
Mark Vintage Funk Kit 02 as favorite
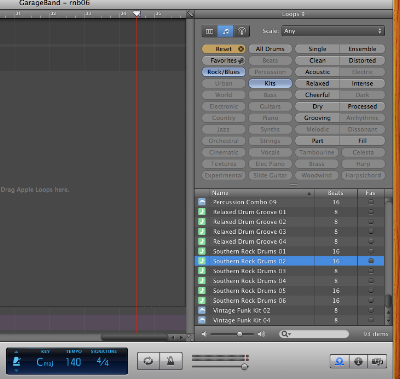[x=371, y=310]
